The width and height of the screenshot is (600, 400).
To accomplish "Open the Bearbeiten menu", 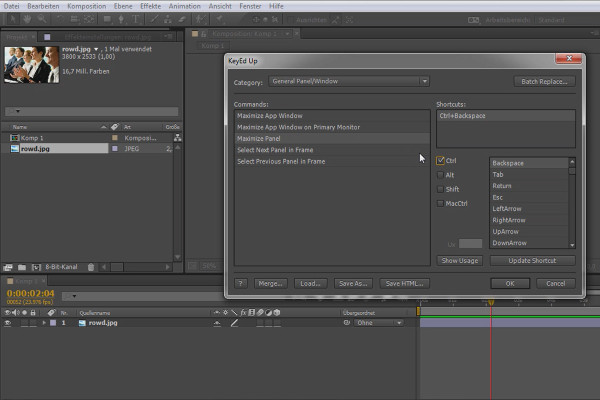I will click(43, 6).
